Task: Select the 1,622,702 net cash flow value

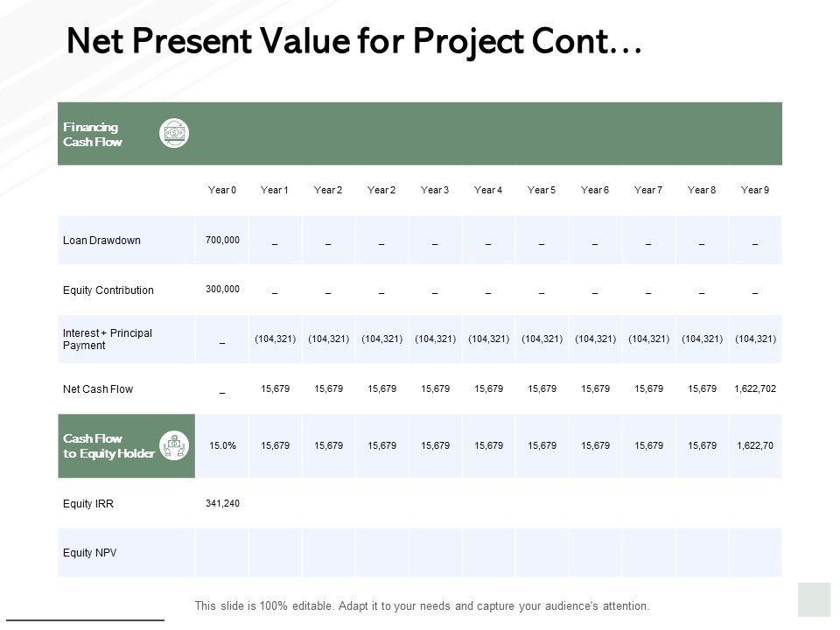Action: 755,388
